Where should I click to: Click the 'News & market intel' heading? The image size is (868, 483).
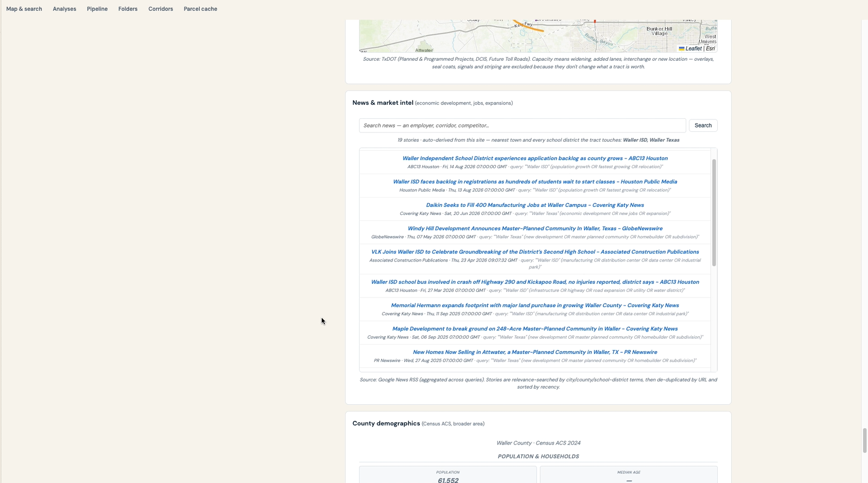coord(382,103)
